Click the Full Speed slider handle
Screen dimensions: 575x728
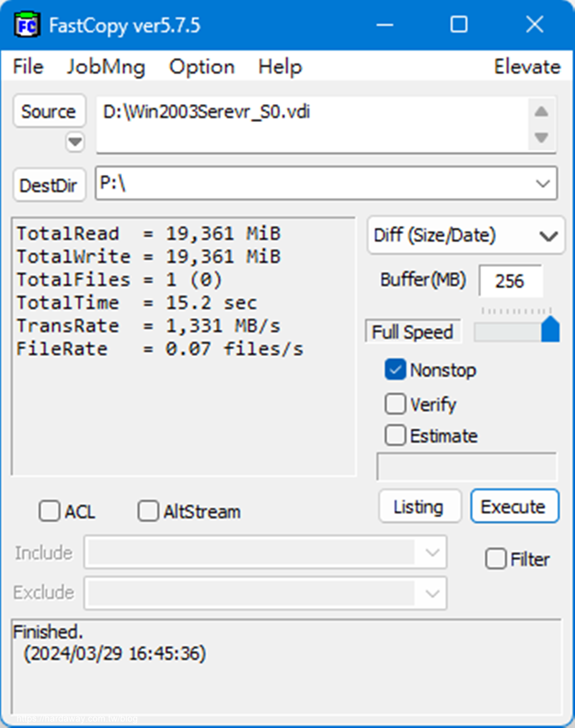point(550,329)
